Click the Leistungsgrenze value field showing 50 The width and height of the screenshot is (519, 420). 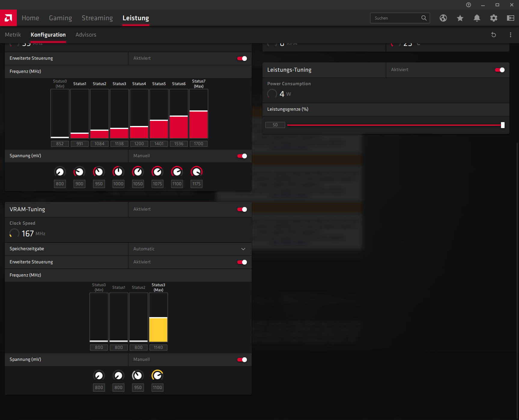click(275, 125)
